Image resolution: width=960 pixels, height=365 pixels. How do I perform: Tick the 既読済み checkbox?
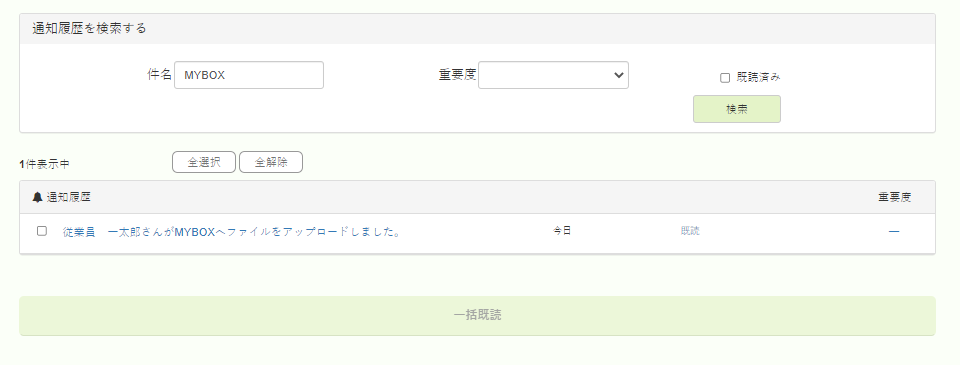(x=725, y=78)
